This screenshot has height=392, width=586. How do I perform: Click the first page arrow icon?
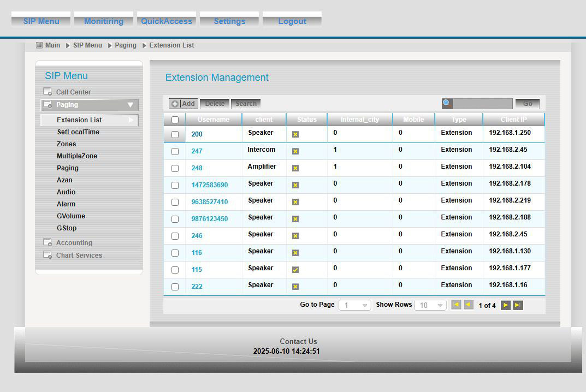click(x=456, y=305)
